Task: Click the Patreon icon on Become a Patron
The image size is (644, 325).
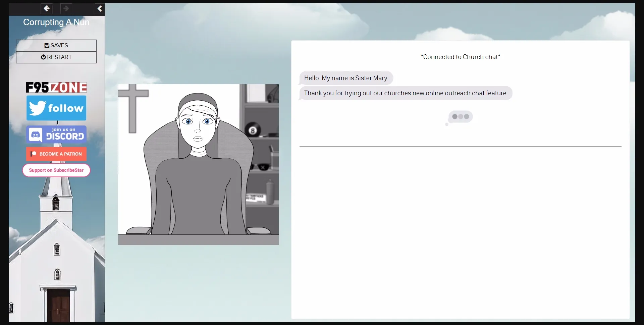Action: [33, 154]
